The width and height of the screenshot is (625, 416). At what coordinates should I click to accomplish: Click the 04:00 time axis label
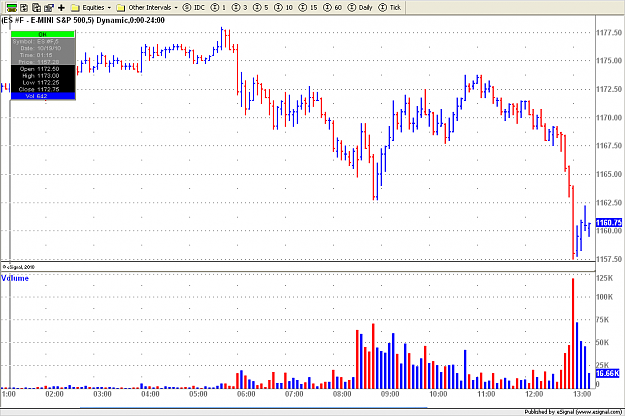click(x=150, y=394)
